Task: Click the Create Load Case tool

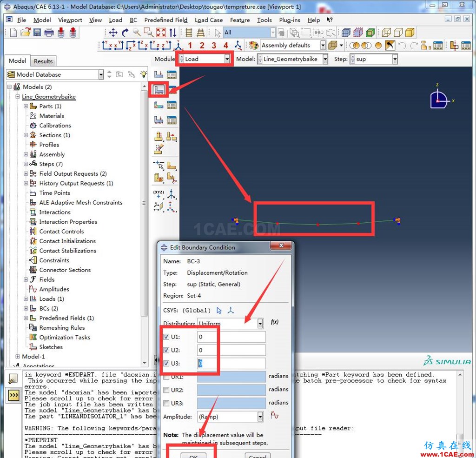Action: point(159,120)
